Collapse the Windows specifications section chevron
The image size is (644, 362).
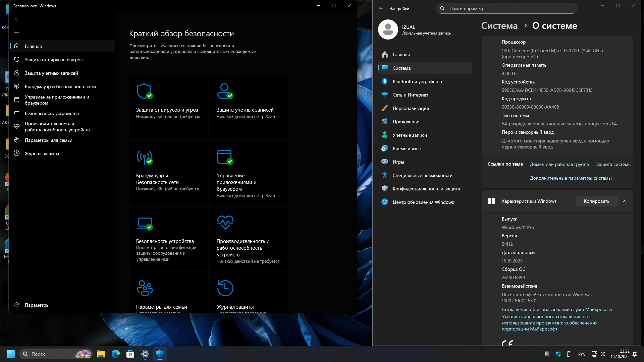(x=625, y=201)
